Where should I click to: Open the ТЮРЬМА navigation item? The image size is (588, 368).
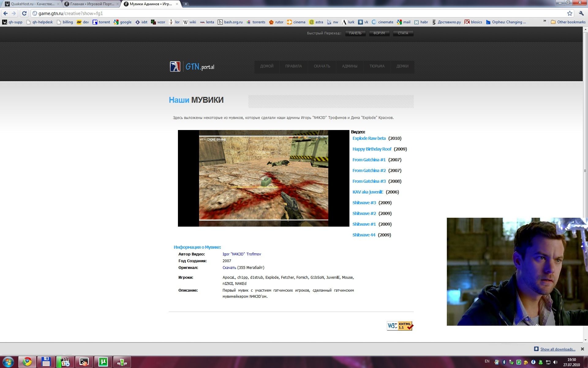click(x=377, y=66)
